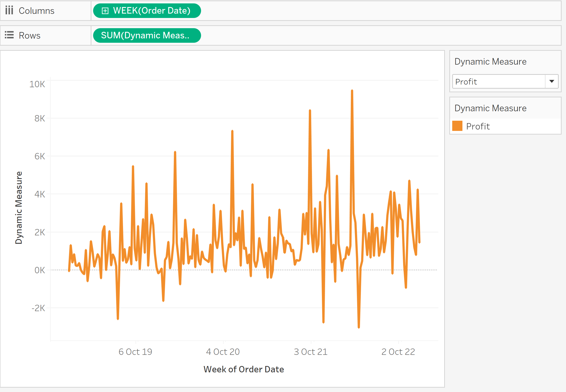Click the Week of Order Date axis title
Viewport: 566px width, 392px height.
(x=243, y=369)
